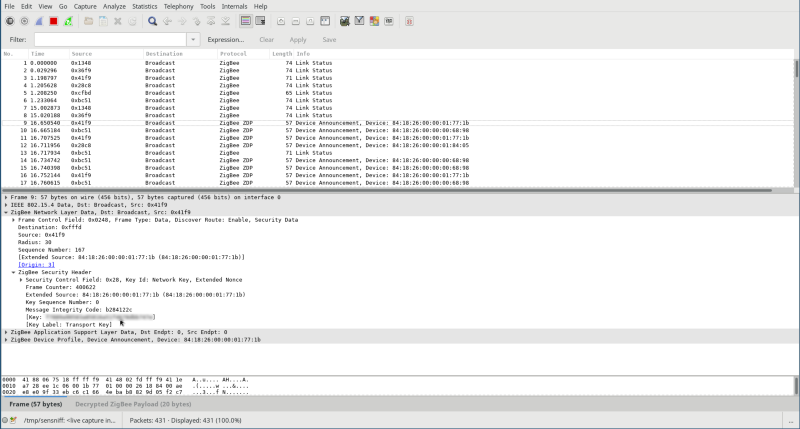This screenshot has height=429, width=800.
Task: Expand ZigBee Application Support Layer Data
Action: point(6,332)
